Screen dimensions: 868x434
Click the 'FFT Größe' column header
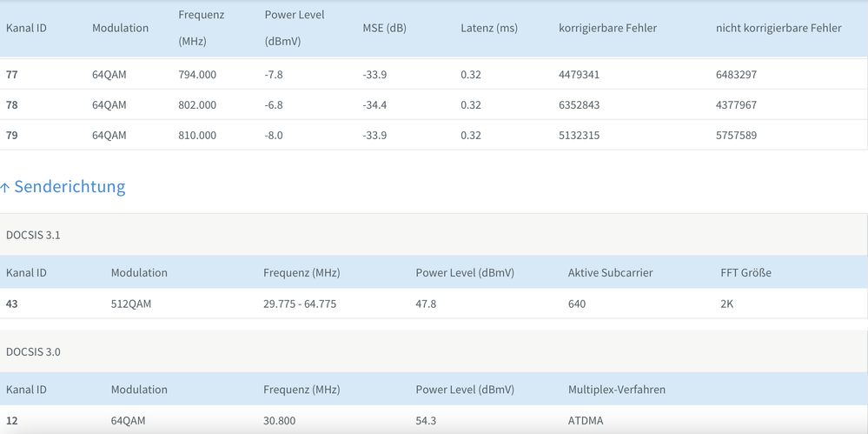pyautogui.click(x=745, y=273)
